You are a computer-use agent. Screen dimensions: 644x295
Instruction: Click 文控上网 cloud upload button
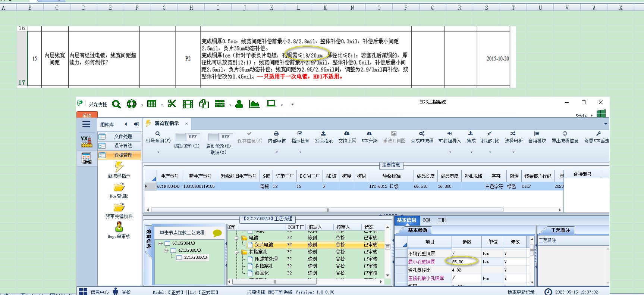(x=347, y=137)
